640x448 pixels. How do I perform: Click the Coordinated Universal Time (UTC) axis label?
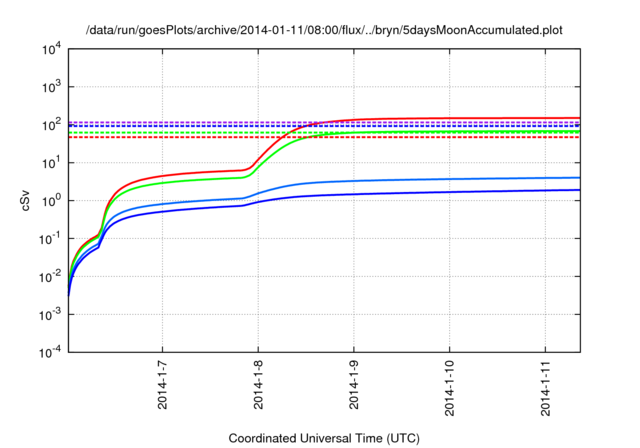[x=324, y=438]
